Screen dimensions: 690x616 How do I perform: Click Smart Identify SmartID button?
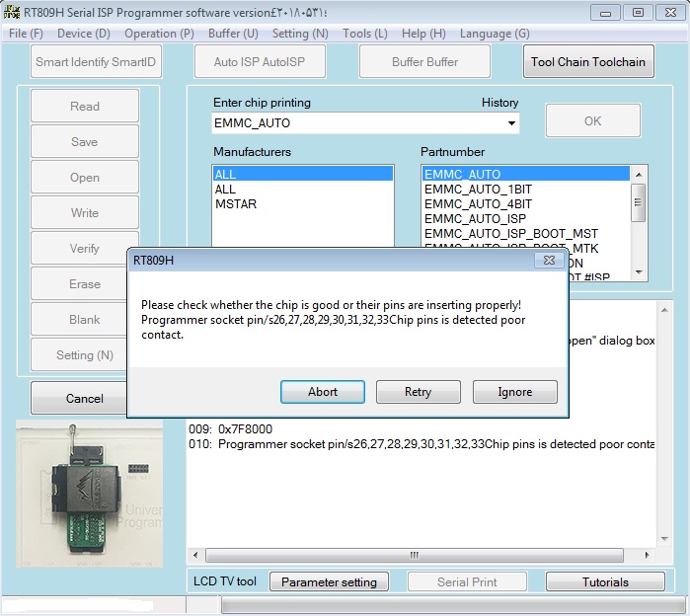point(96,61)
